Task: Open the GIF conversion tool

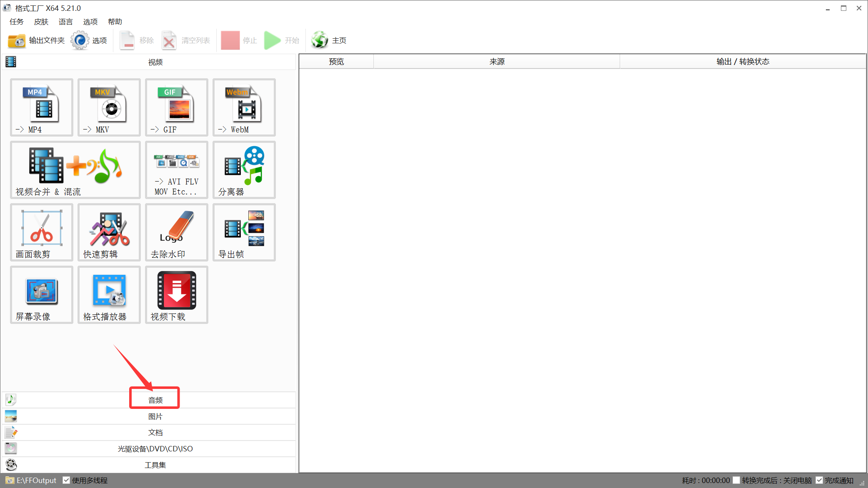Action: tap(176, 107)
